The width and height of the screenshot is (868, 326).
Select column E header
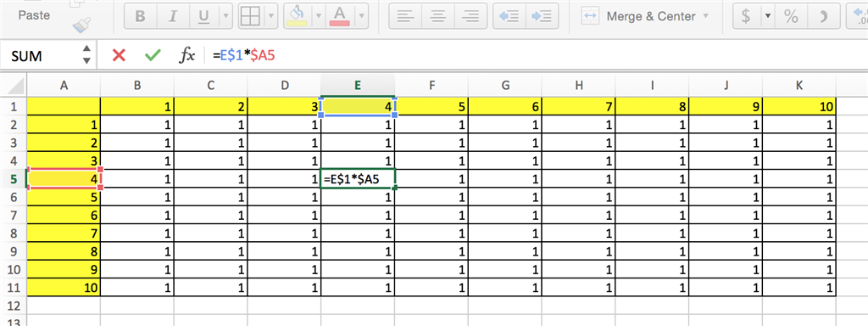click(358, 85)
